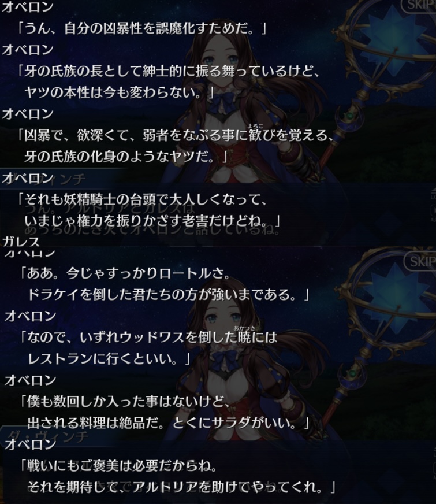
Task: Click the dimmed ダ・ヴィンチ name plate at bottom
Action: 48,437
